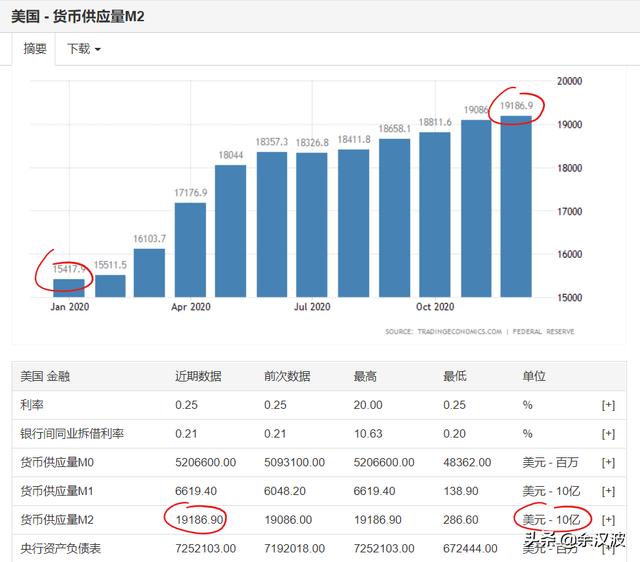Viewport: 640px width, 562px height.
Task: Click the interbank rate lowest value 0.20
Action: coord(454,433)
